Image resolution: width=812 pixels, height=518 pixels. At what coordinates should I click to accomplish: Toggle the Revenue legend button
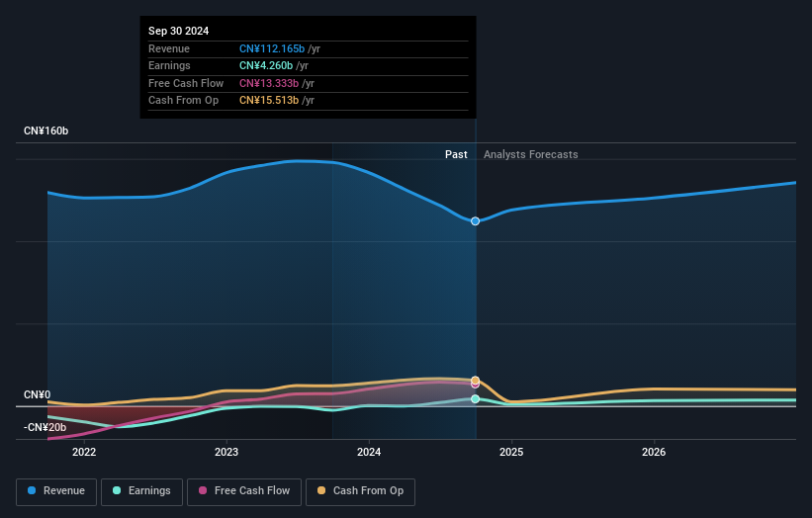point(56,491)
